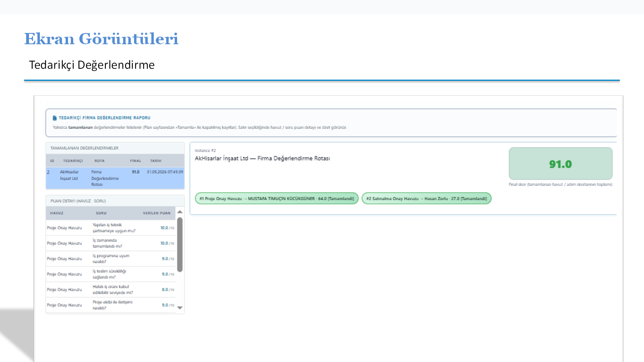The height and width of the screenshot is (362, 644).
Task: Click the report document icon beside TEDARİKÇİ FİRMA title
Action: pyautogui.click(x=54, y=118)
